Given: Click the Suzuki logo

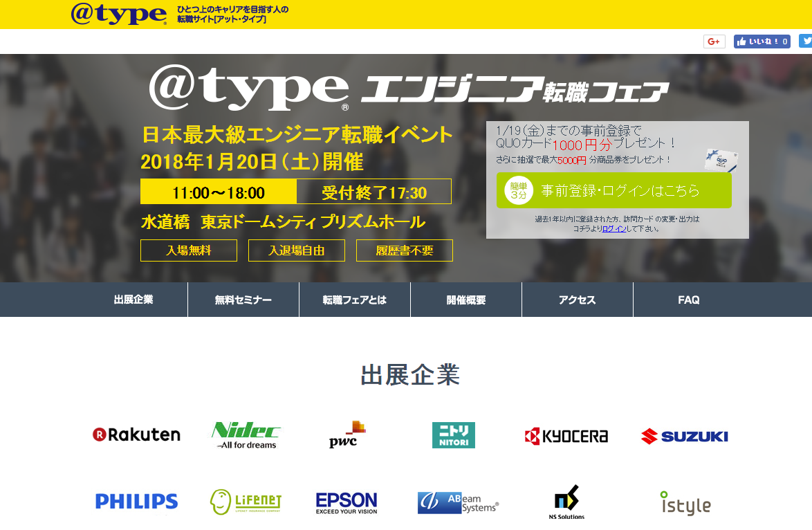Looking at the screenshot, I should pos(684,436).
